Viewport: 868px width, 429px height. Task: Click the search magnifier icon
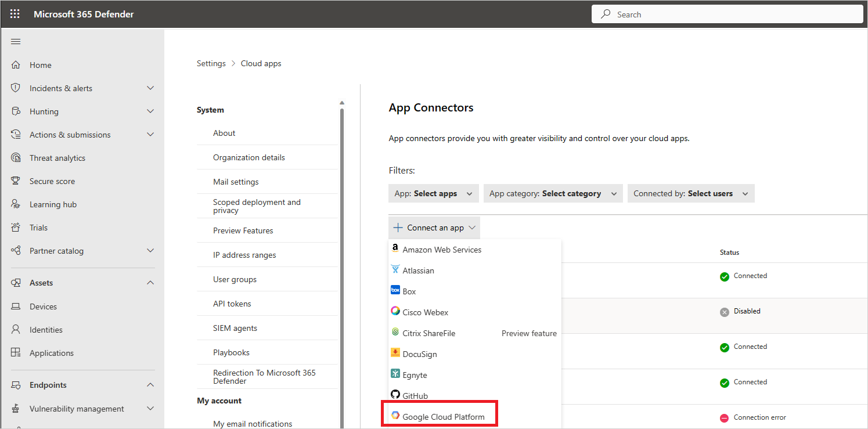[606, 14]
